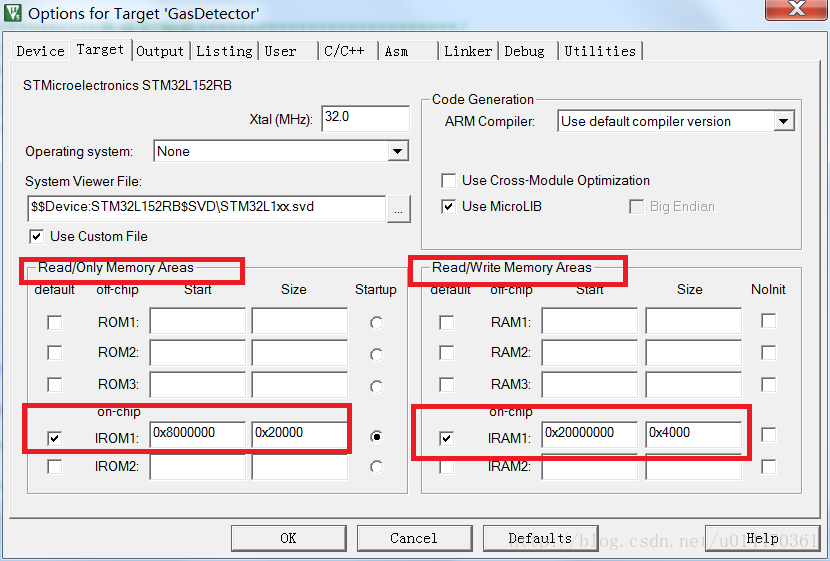
Task: Check the RAM1 default checkbox
Action: [x=447, y=322]
